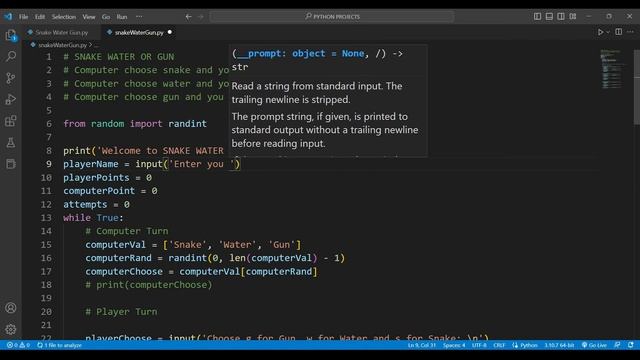Toggle the secondary side bar
640x360 pixels.
point(561,17)
